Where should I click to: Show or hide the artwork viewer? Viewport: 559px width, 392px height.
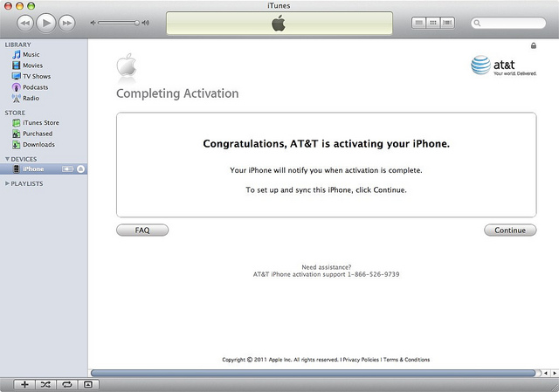(x=88, y=384)
